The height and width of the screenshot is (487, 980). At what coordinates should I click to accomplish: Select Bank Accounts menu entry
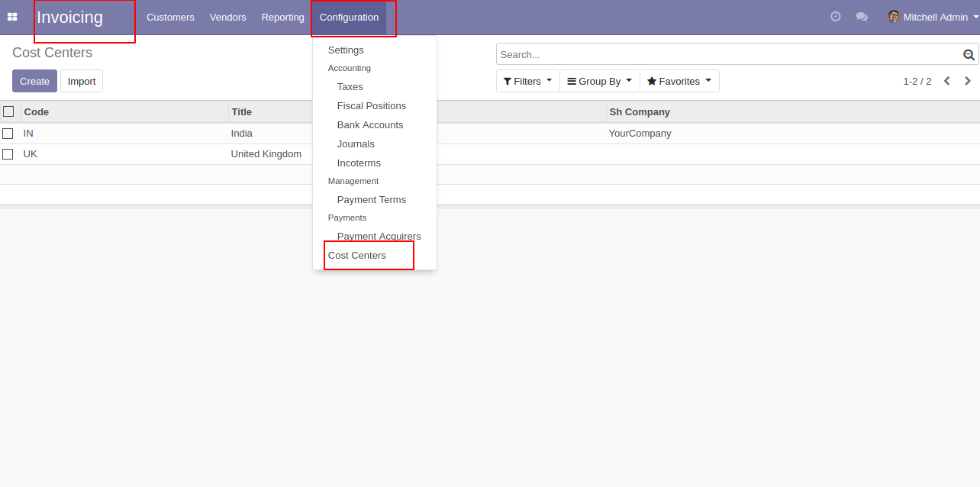370,124
